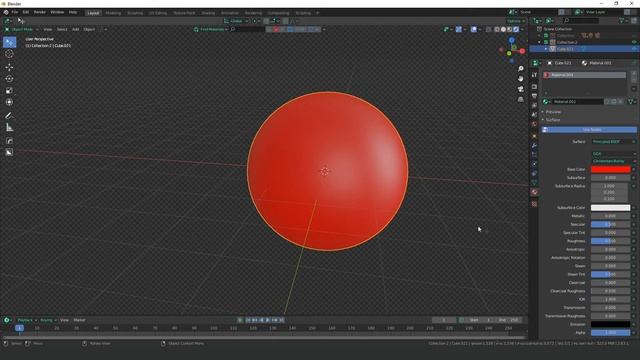
Task: Click the current frame number field
Action: (x=444, y=320)
